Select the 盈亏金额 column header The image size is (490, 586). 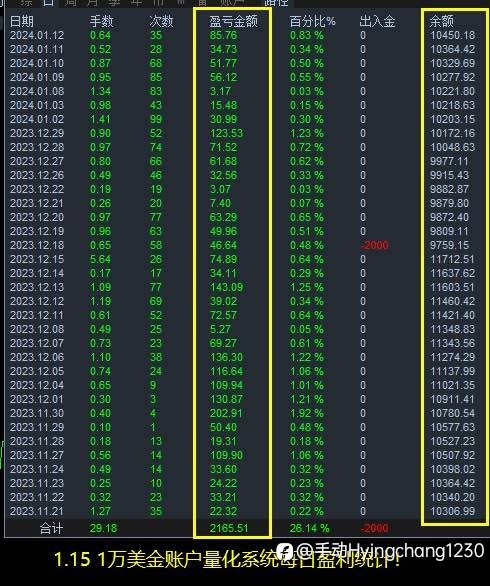(233, 21)
